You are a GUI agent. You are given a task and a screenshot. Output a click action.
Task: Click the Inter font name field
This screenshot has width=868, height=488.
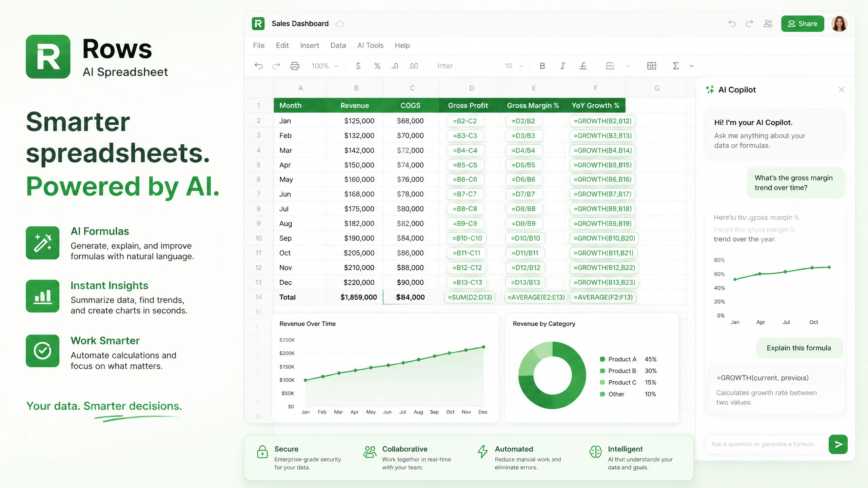445,66
